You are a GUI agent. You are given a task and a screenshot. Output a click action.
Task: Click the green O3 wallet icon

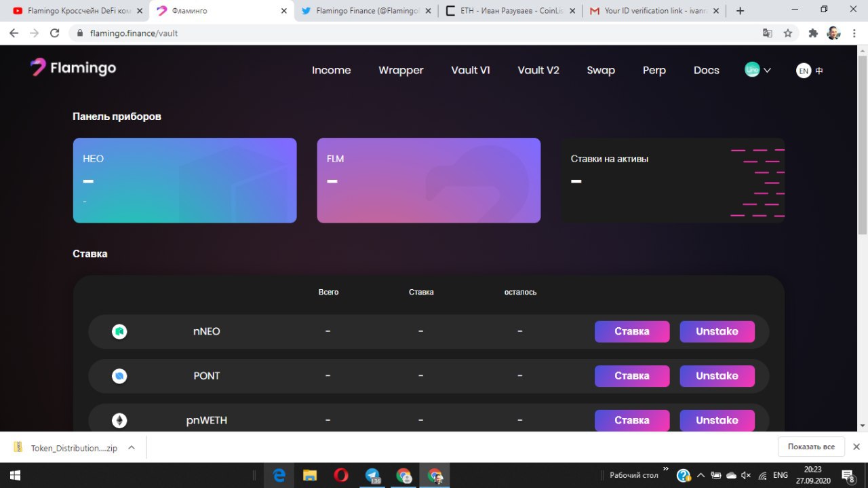[x=752, y=70]
